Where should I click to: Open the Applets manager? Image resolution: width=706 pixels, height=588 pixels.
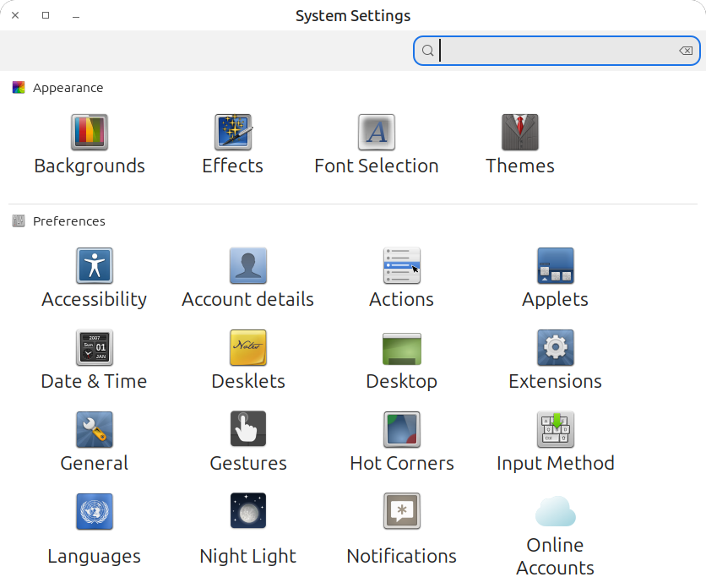[x=556, y=266]
